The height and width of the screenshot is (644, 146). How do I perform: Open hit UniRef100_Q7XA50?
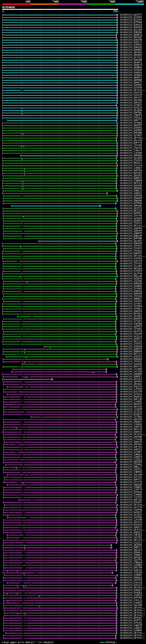click(x=131, y=17)
